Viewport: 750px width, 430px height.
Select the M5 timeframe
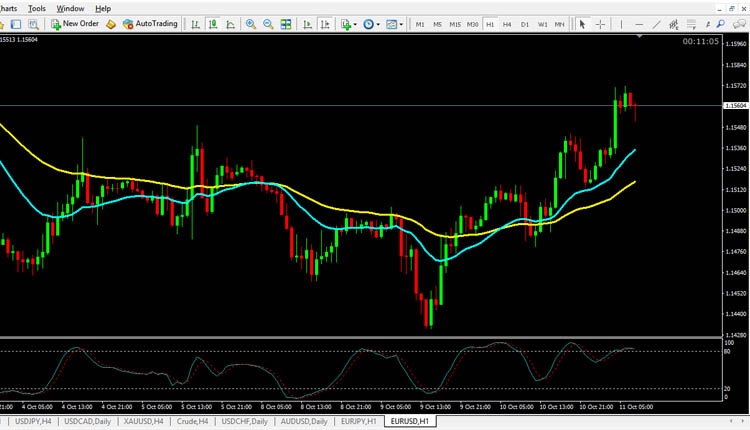tap(437, 24)
